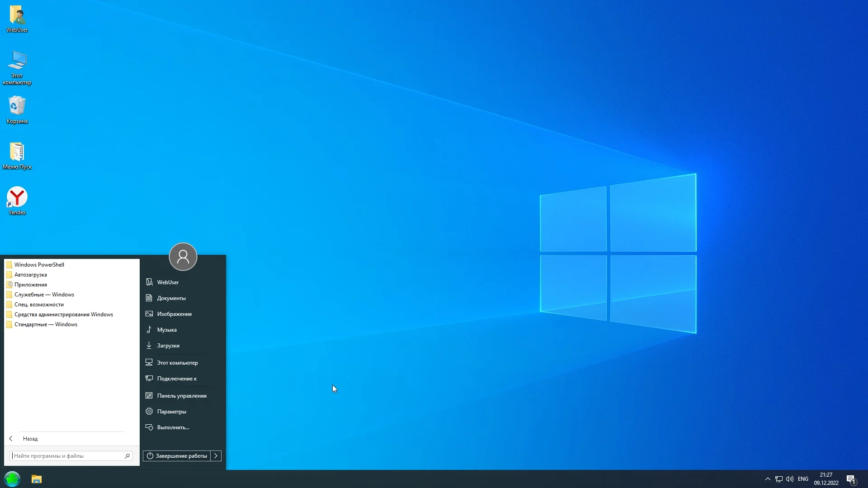Click the user avatar picture
The height and width of the screenshot is (488, 868).
183,257
